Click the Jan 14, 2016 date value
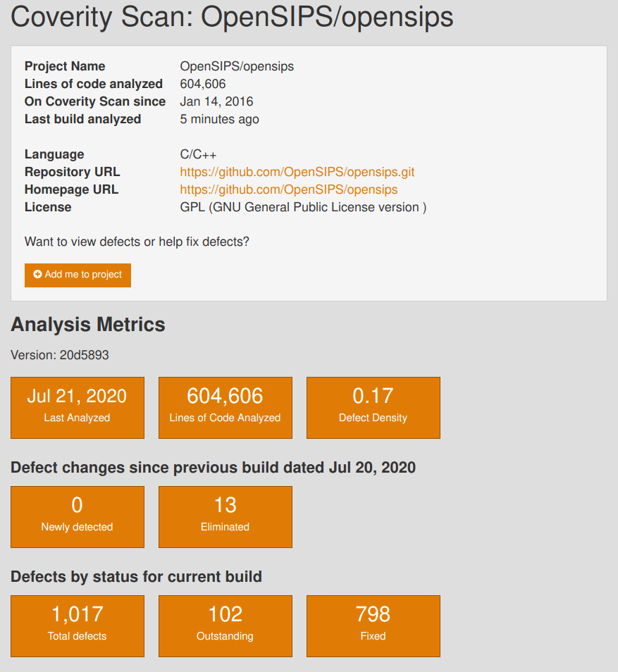 tap(216, 101)
